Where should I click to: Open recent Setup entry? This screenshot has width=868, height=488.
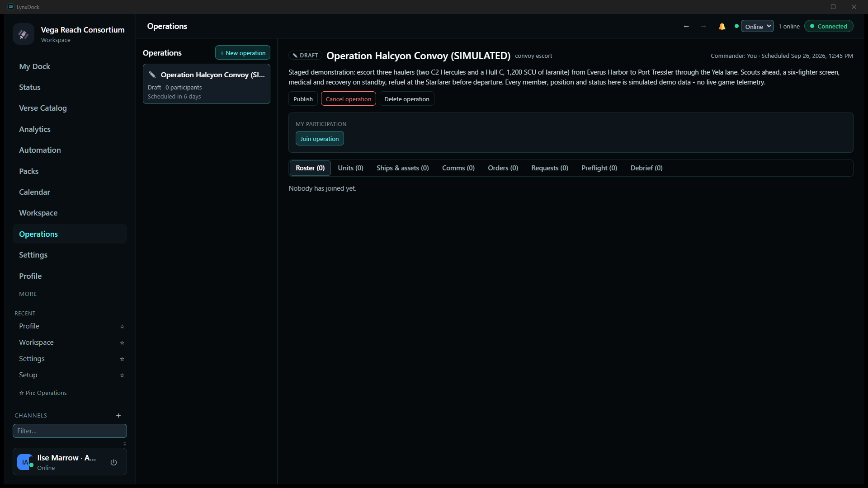pos(28,375)
